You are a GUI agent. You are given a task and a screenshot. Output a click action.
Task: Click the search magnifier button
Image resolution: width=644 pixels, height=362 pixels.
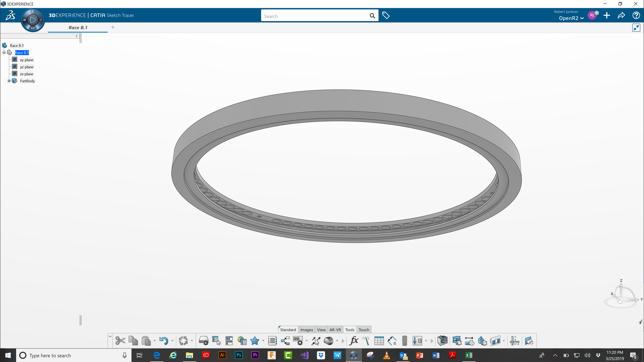372,16
